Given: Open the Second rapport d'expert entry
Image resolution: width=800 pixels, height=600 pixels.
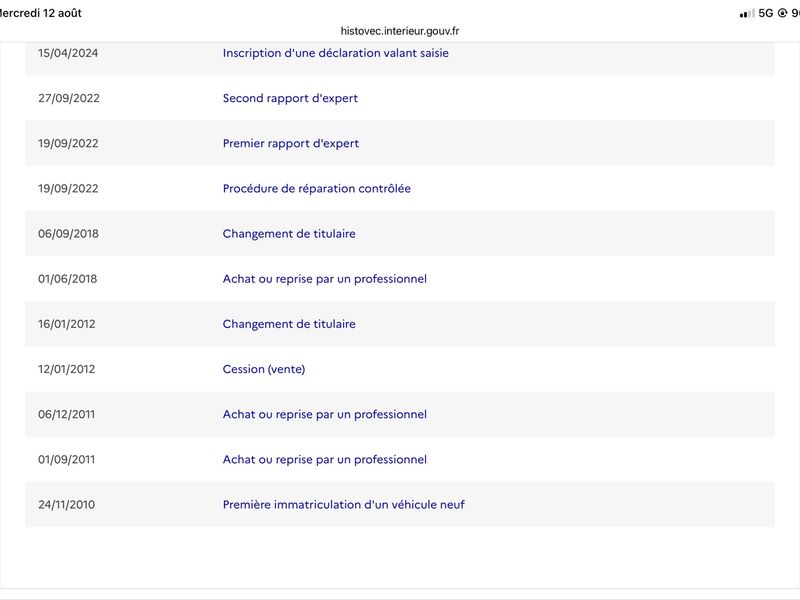Looking at the screenshot, I should 290,98.
